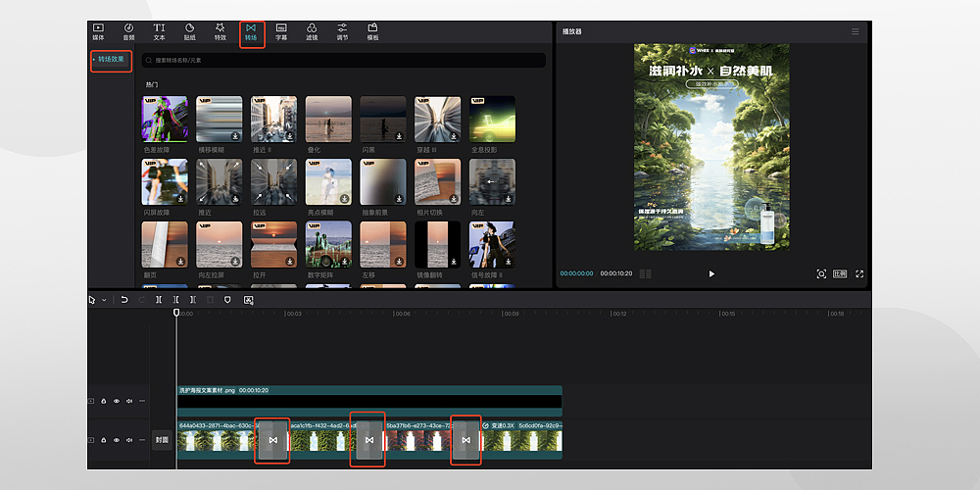
Task: Open the 滤镜 filters tab
Action: click(x=312, y=32)
